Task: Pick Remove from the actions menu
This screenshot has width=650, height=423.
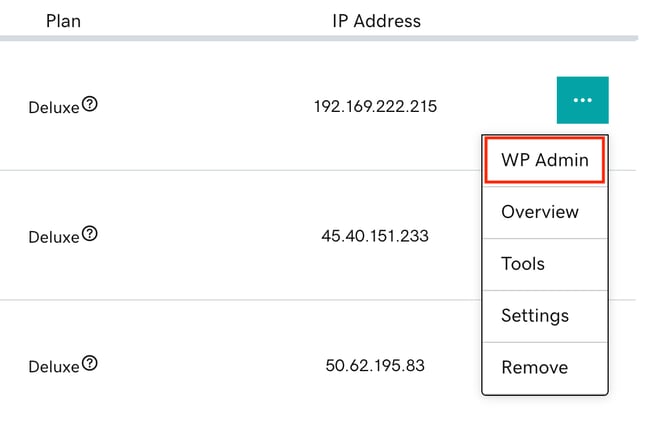Action: click(534, 367)
